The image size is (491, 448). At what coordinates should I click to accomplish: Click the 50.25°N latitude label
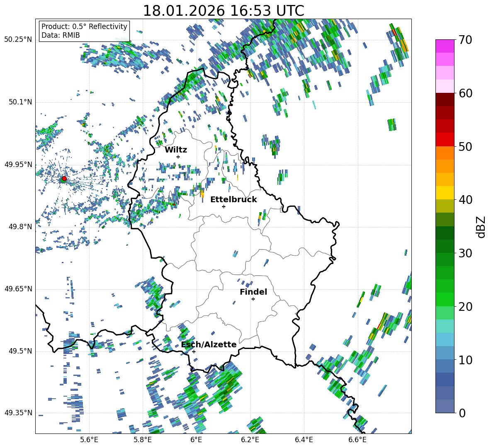(x=18, y=40)
